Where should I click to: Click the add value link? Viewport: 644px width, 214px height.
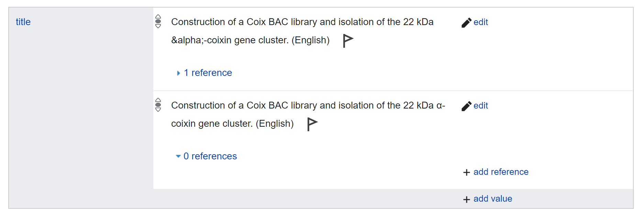pyautogui.click(x=492, y=199)
